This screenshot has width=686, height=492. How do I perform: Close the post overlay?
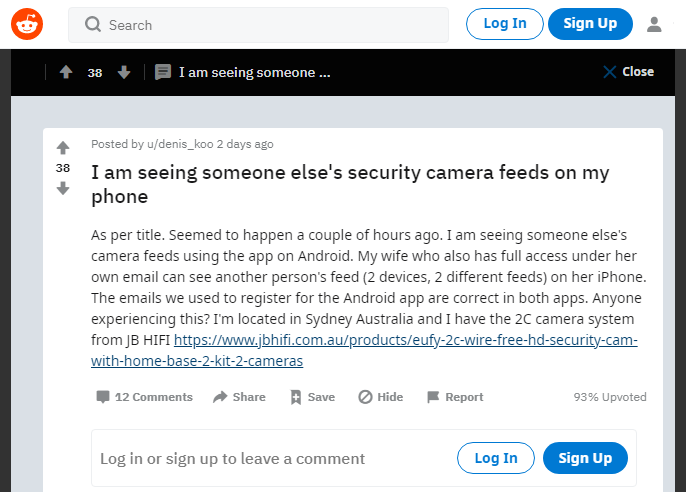point(628,72)
